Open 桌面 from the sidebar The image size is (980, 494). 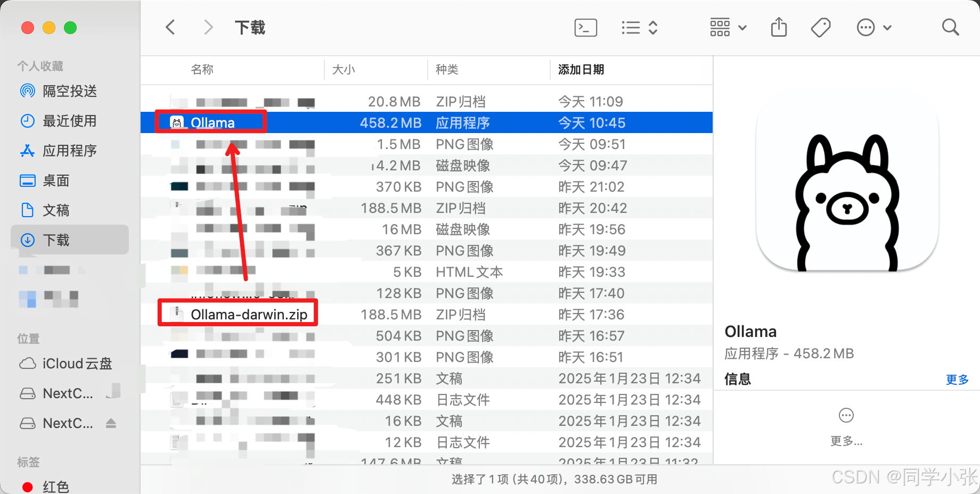pos(56,180)
